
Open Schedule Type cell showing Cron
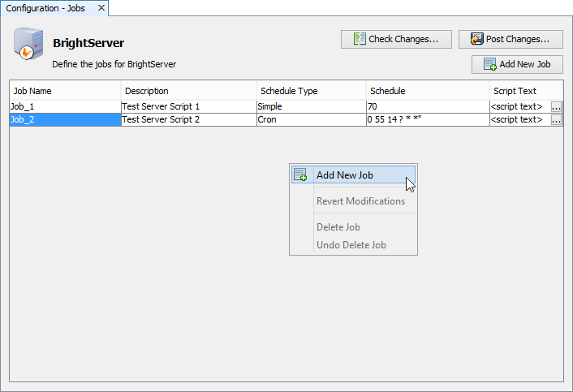click(310, 120)
